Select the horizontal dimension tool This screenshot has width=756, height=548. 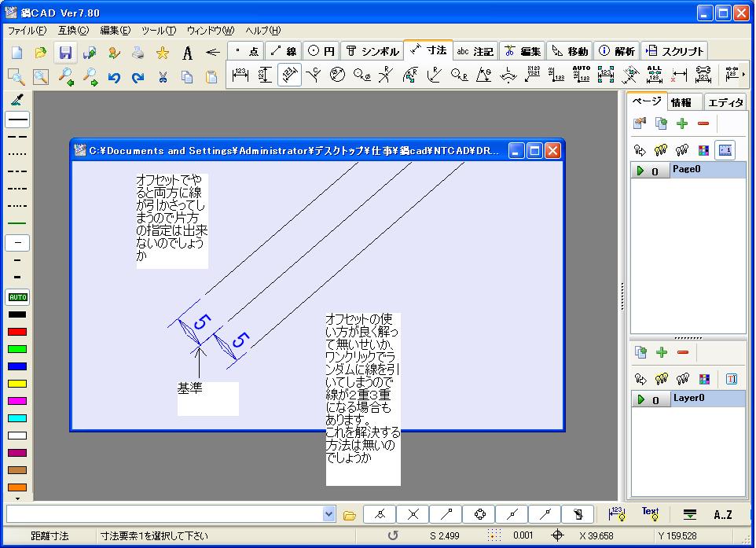[x=240, y=75]
